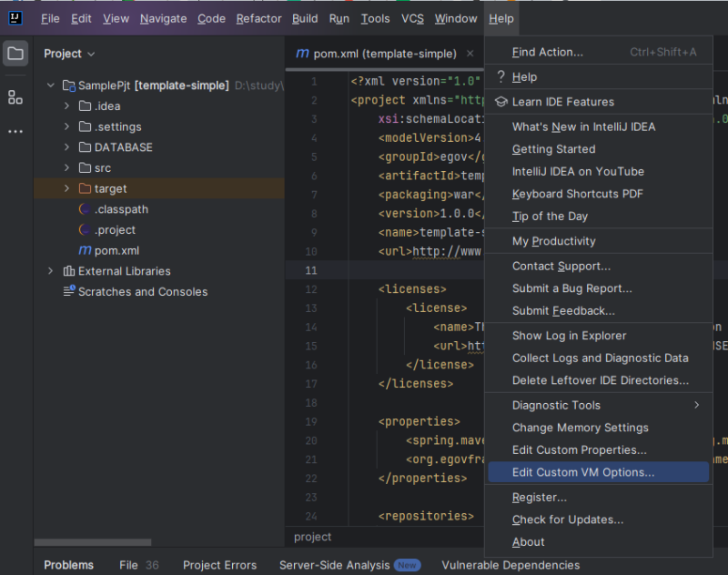Click the DATABASE folder icon
728x575 pixels.
[85, 147]
